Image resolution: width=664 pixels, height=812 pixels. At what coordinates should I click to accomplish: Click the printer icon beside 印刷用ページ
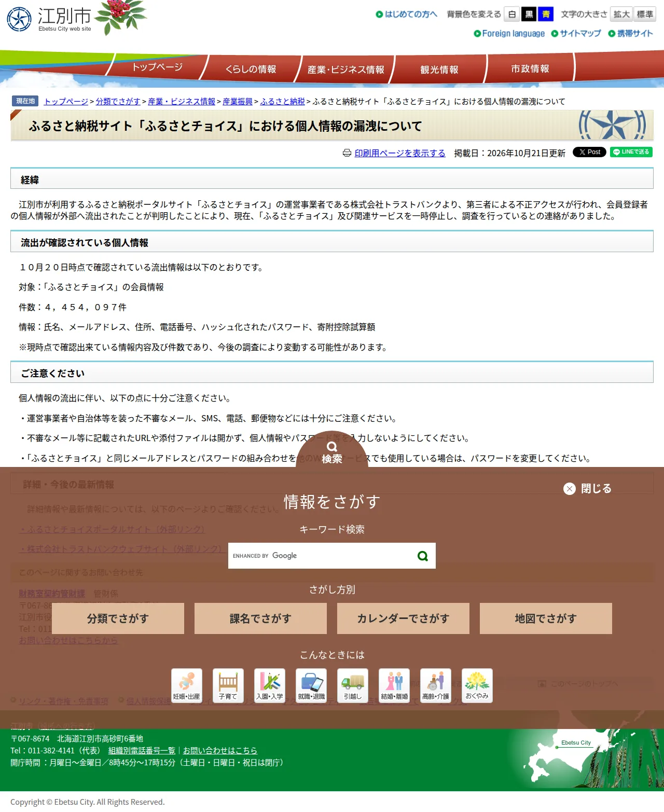click(x=347, y=153)
